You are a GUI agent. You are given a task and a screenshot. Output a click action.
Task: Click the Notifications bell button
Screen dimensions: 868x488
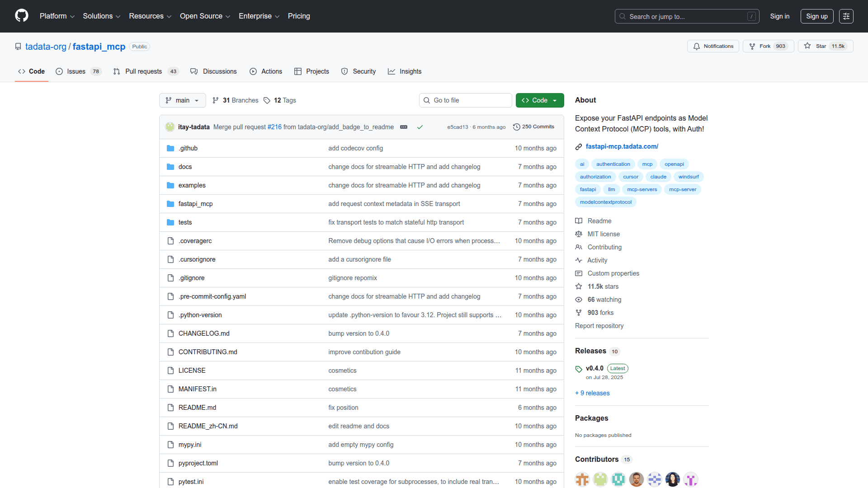tap(713, 46)
